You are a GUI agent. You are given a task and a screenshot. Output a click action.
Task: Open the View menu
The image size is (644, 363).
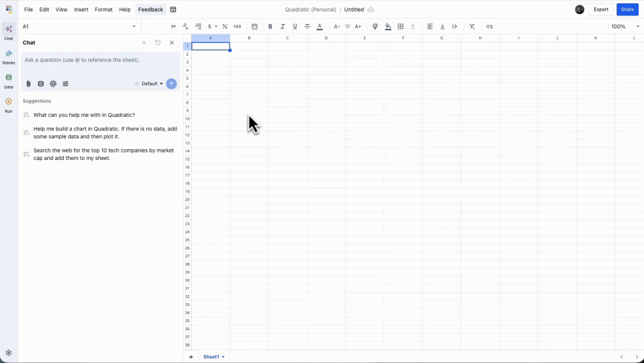tap(62, 9)
